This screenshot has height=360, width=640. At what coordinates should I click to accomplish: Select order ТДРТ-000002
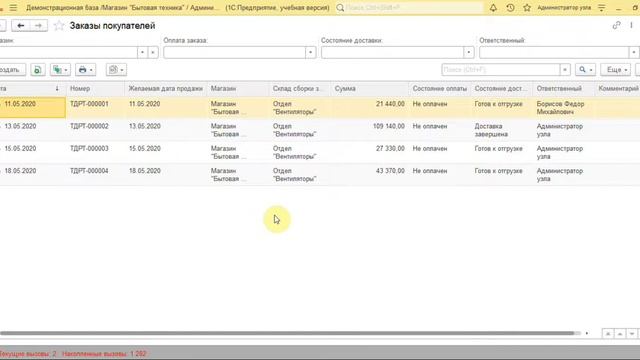click(x=89, y=127)
